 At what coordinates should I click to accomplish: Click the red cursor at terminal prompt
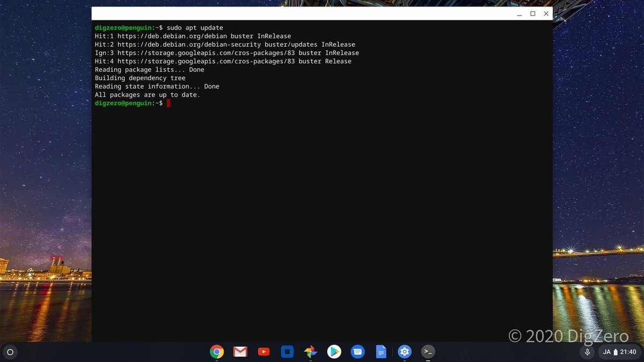click(169, 103)
